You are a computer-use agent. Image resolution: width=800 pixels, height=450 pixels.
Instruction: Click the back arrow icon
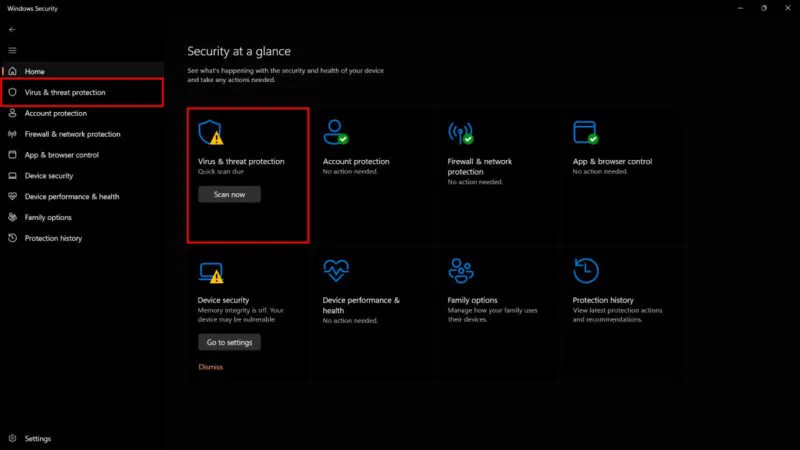[12, 30]
